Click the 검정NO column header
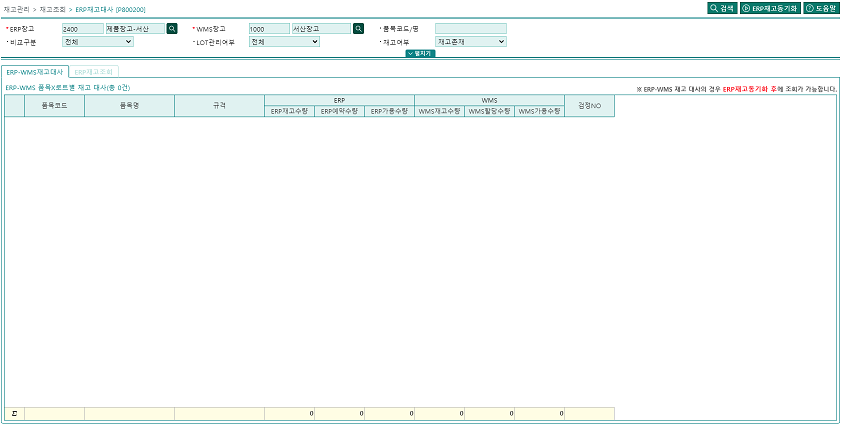The height and width of the screenshot is (428, 843). 589,106
